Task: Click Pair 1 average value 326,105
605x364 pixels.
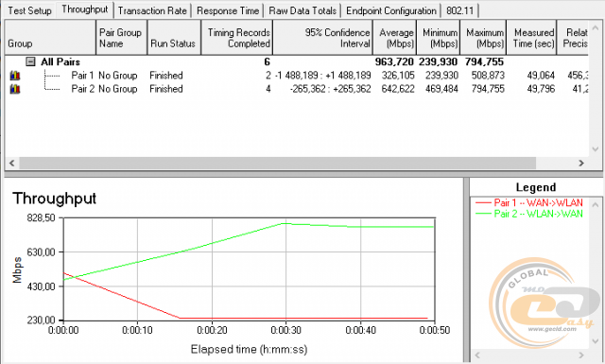Action: 398,76
